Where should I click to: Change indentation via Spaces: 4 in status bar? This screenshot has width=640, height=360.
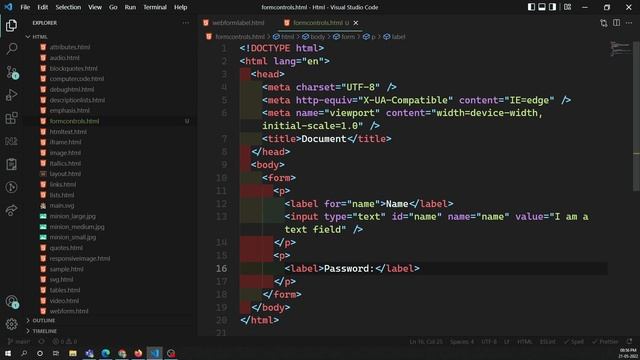point(462,341)
